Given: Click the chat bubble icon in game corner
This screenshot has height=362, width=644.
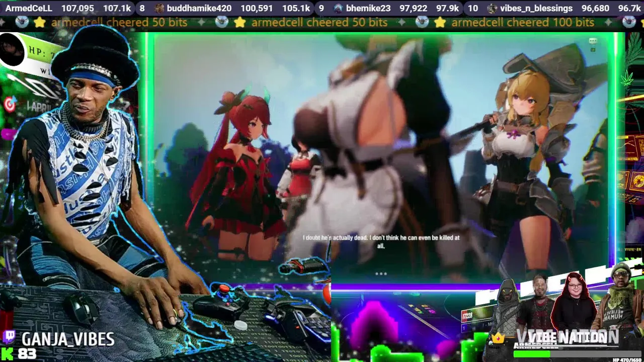Looking at the screenshot, I should click(x=593, y=41).
